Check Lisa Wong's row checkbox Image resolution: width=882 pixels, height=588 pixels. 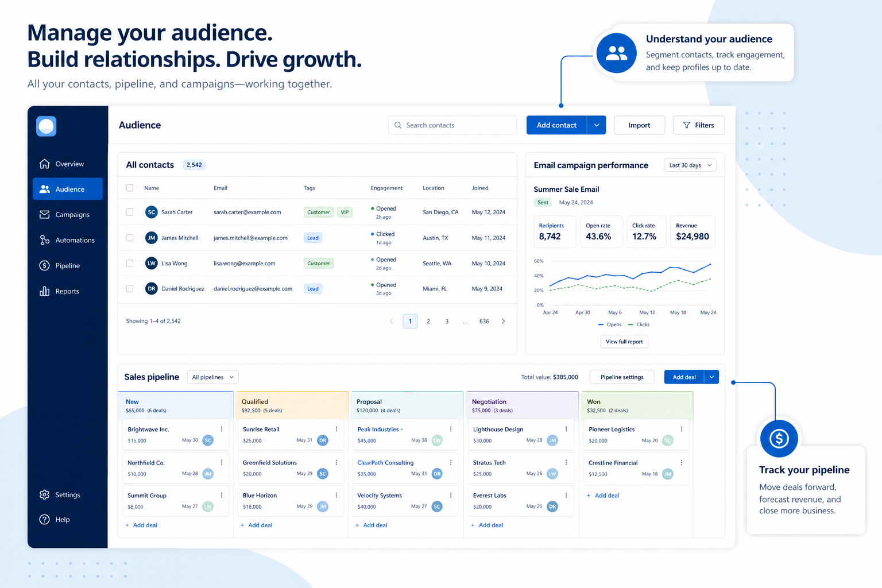coord(130,263)
